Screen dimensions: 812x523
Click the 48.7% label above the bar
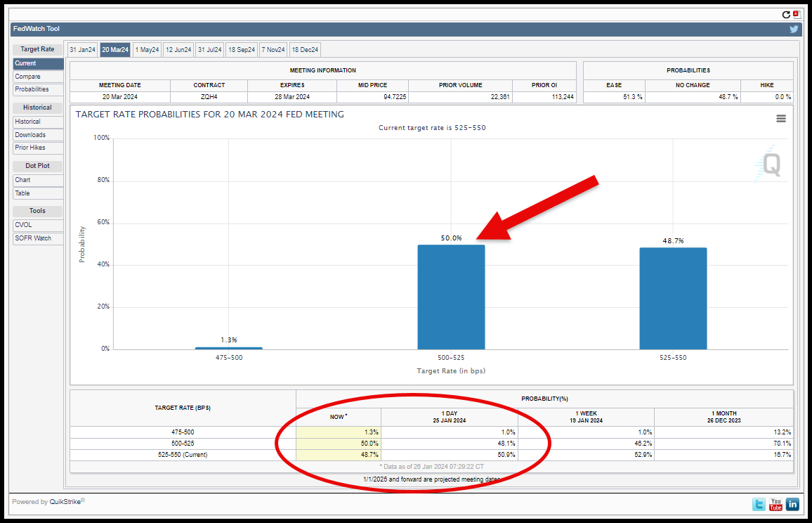(673, 241)
